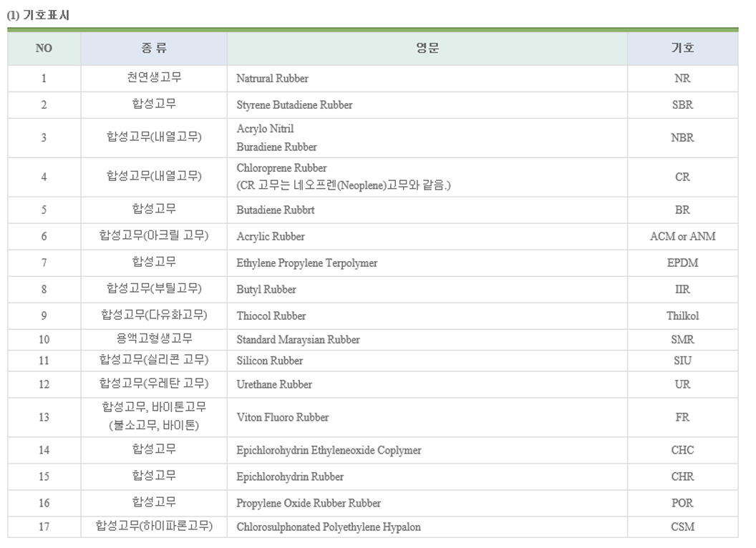Select the '합성고무(우레탄 고무)' cell
This screenshot has width=756, height=548.
pyautogui.click(x=154, y=384)
